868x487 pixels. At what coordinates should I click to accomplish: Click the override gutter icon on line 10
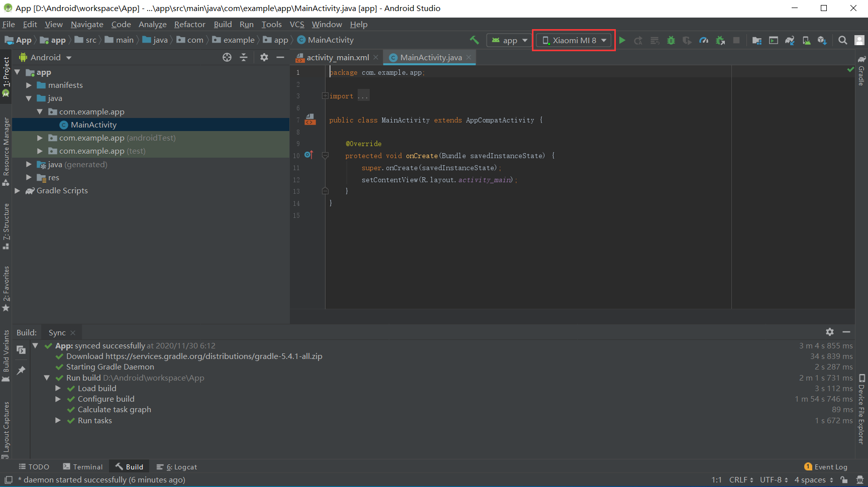coord(308,155)
